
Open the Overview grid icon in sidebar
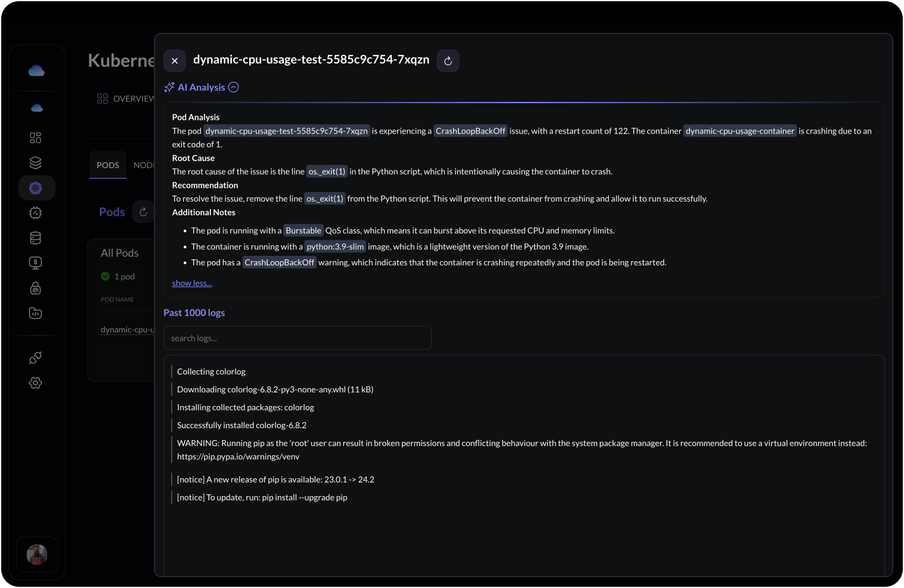click(36, 137)
